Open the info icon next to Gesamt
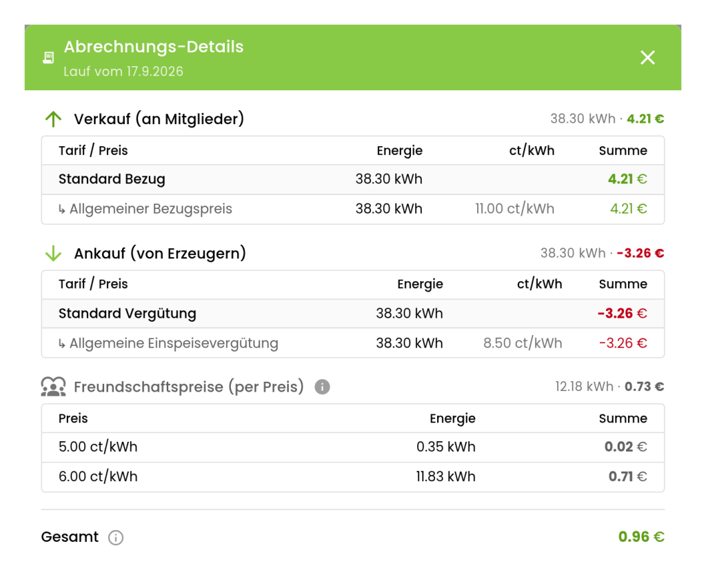The height and width of the screenshot is (588, 706). coord(116,537)
